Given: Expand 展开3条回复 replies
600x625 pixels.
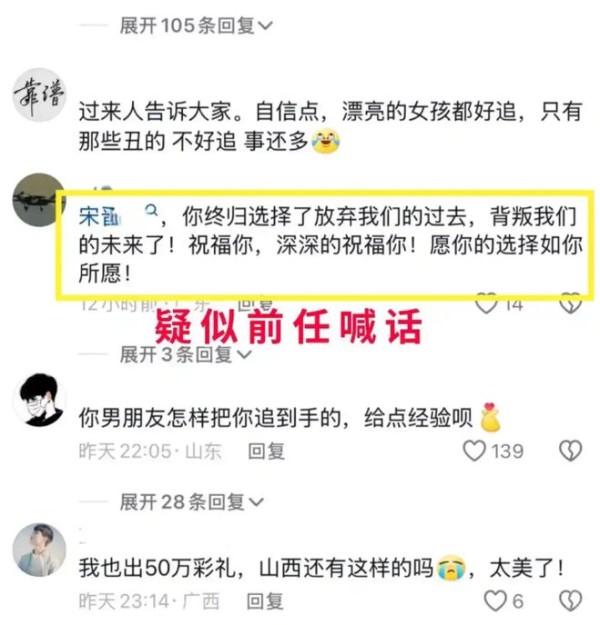Looking at the screenshot, I should click(186, 354).
